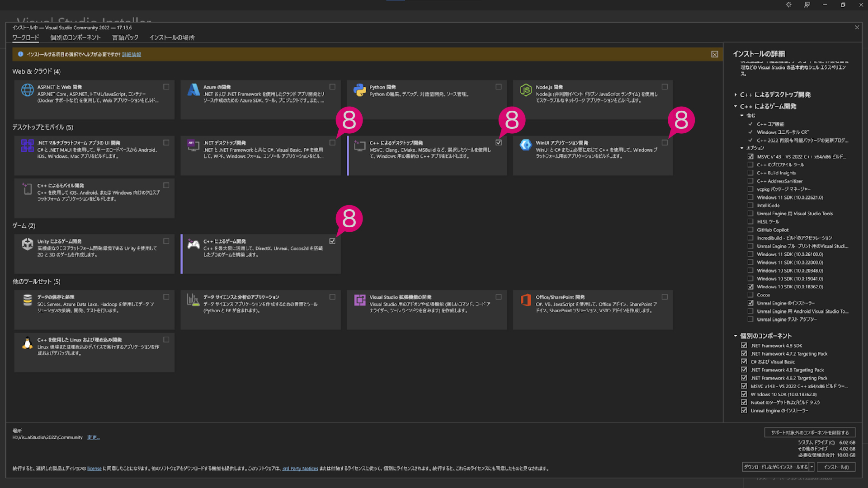Click the ASP.NET and Web development globe icon
The image size is (868, 488).
28,90
